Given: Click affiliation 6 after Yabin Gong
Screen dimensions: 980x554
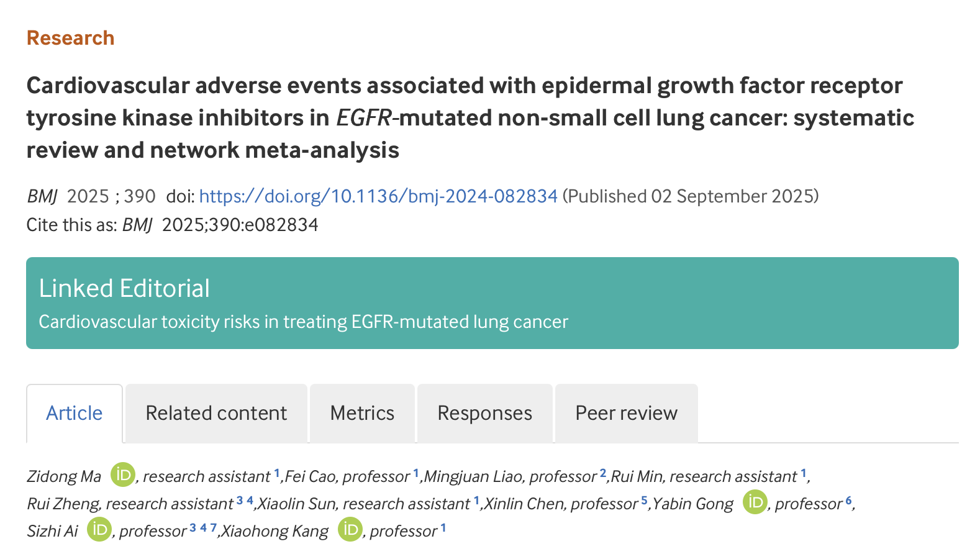Looking at the screenshot, I should 848,500.
